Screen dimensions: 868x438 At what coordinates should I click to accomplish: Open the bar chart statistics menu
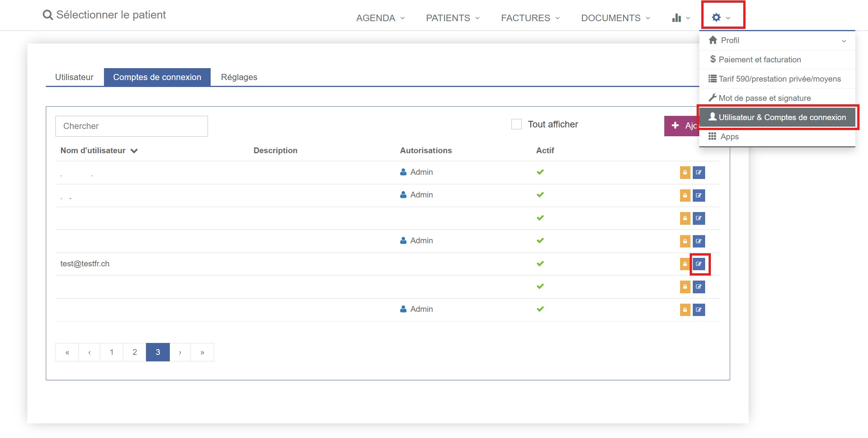(681, 18)
